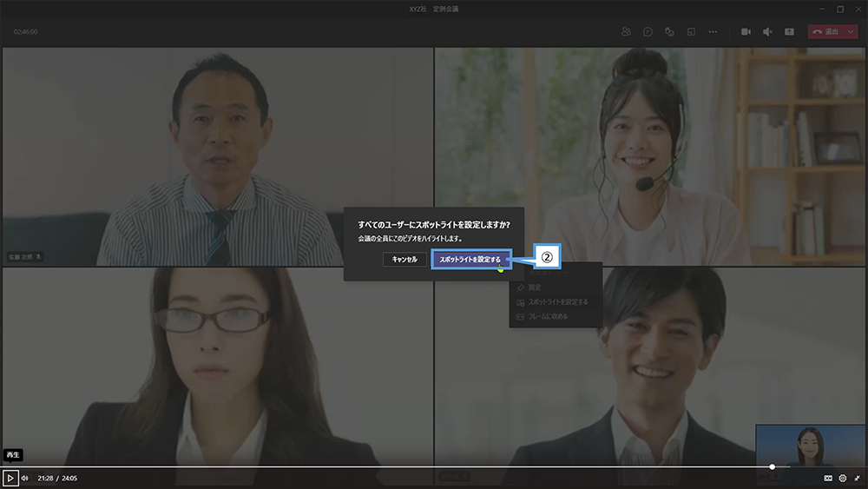Click the share content icon
868x489 pixels.
(789, 31)
